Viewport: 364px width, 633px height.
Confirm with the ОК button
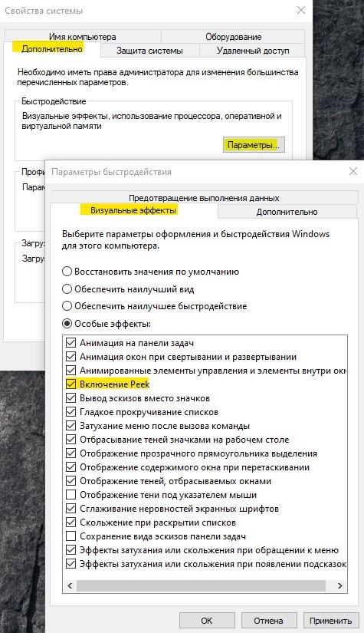(x=207, y=621)
